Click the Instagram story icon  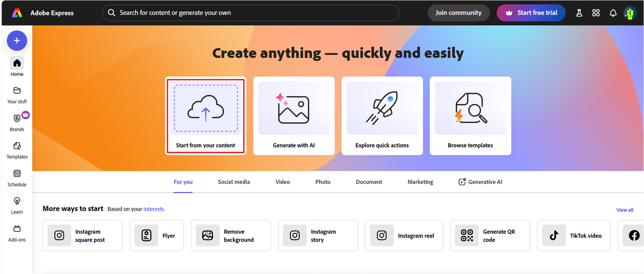pyautogui.click(x=295, y=235)
